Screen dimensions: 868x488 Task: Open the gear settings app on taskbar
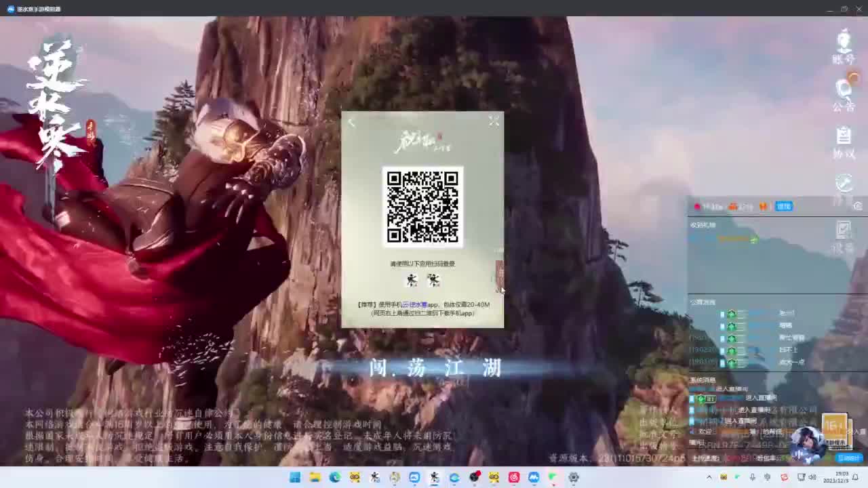point(574,477)
